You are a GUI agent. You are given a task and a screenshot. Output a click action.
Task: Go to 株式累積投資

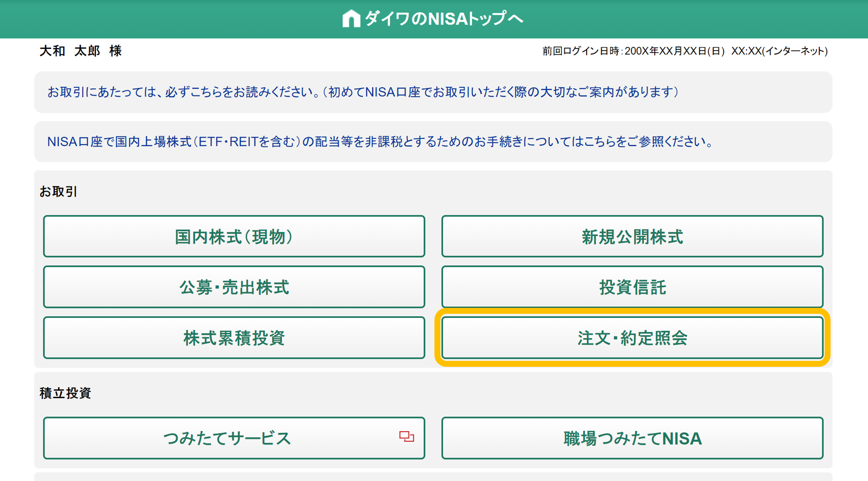click(234, 338)
